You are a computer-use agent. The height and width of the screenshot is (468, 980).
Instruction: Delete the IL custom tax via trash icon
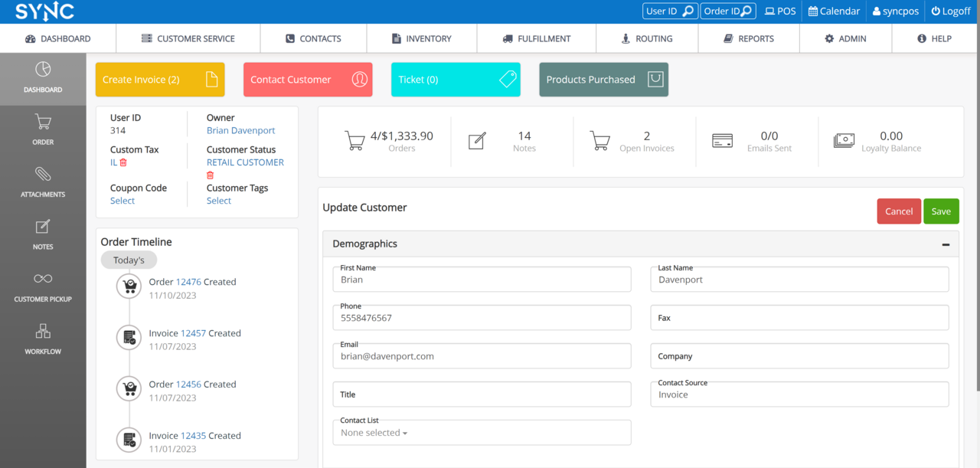click(x=122, y=162)
